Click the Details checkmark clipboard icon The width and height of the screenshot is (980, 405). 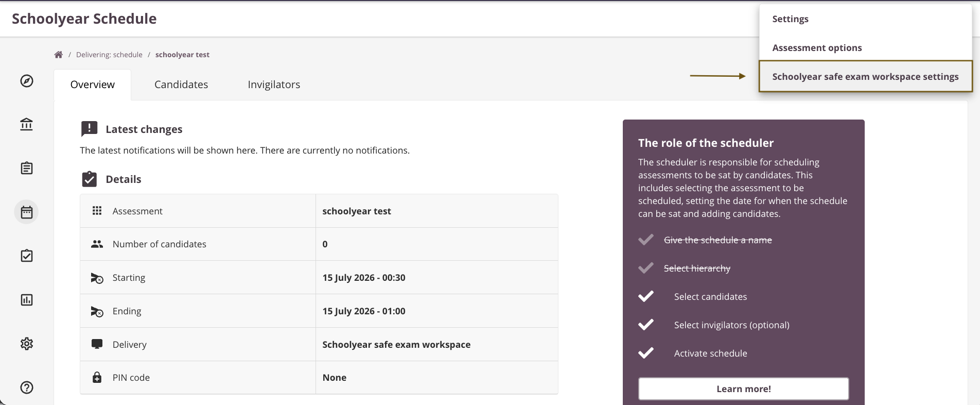pyautogui.click(x=90, y=179)
